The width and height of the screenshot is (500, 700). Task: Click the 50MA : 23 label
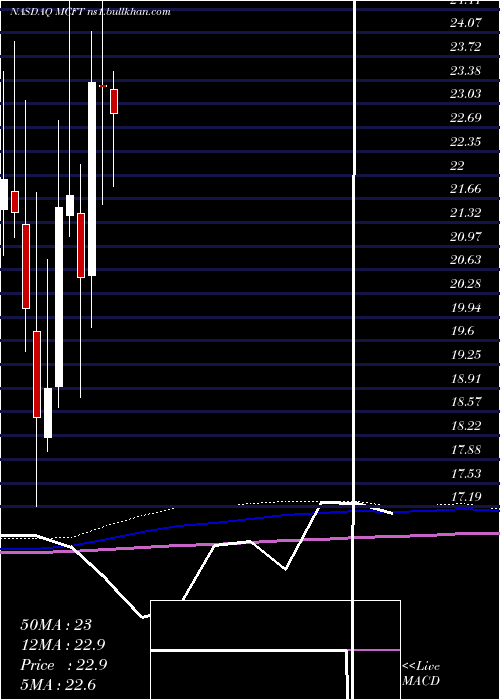tap(56, 625)
